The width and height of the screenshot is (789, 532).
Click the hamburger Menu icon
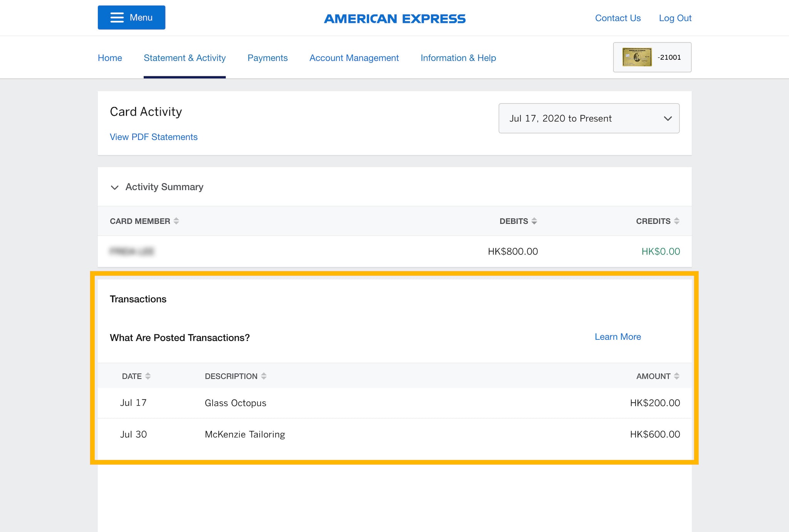(117, 18)
